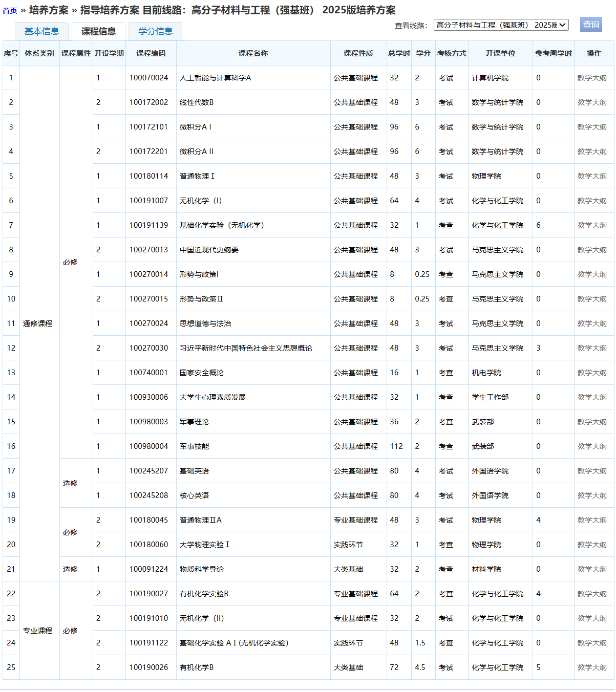Open the 首页 home breadcrumb link
The image size is (616, 692).
[10, 11]
